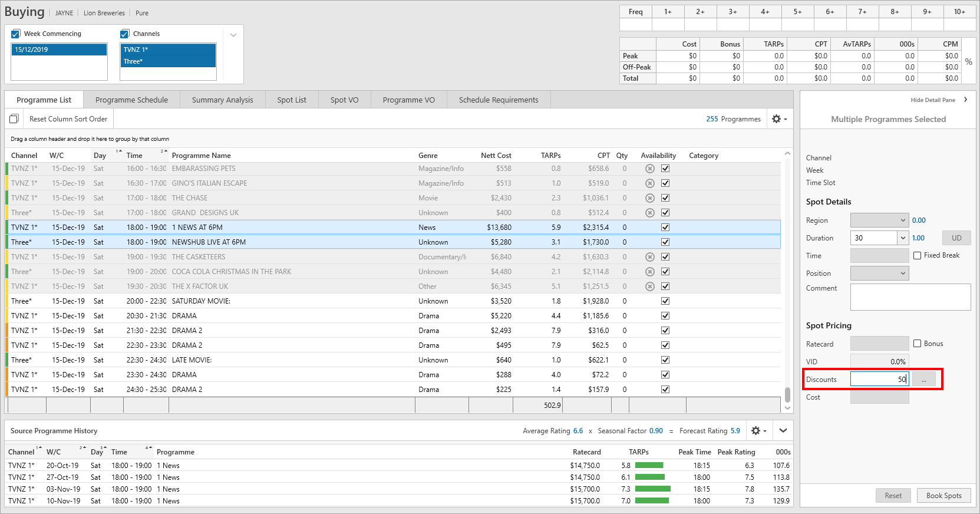
Task: Open the Programme List settings gear
Action: point(779,119)
